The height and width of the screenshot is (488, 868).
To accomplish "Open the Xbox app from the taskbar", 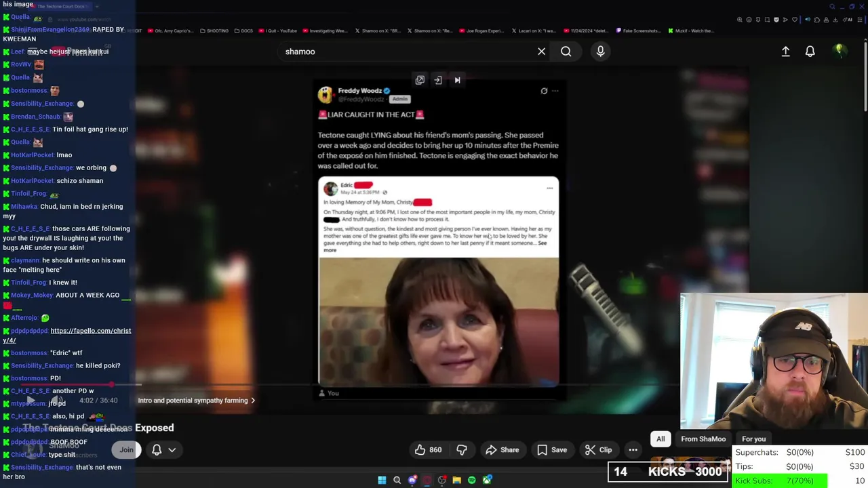I will click(487, 480).
